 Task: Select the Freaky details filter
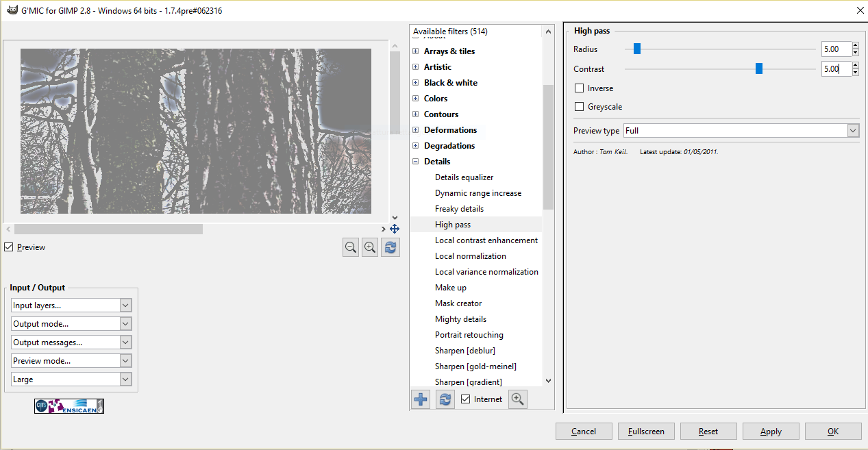[x=459, y=209]
